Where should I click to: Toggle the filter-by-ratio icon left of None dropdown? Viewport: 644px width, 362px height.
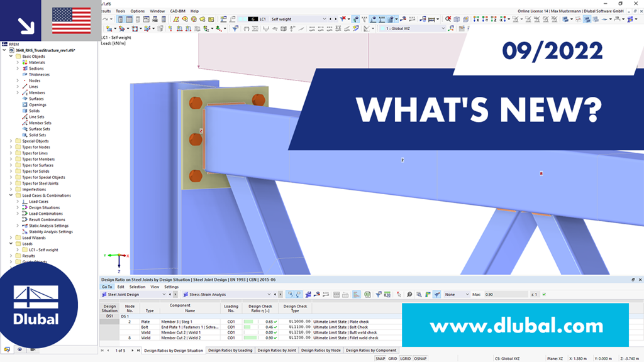coord(436,294)
